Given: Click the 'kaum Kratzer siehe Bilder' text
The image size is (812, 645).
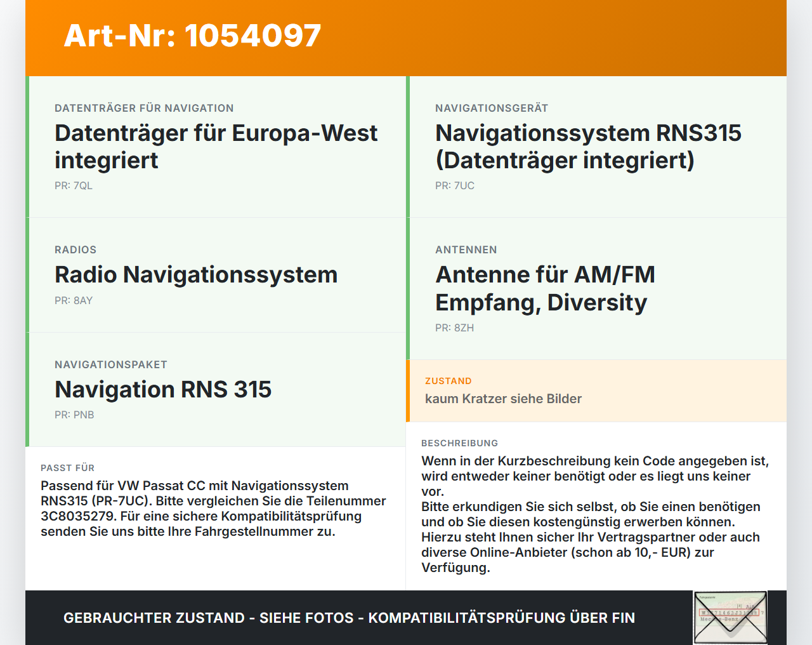Looking at the screenshot, I should 503,399.
